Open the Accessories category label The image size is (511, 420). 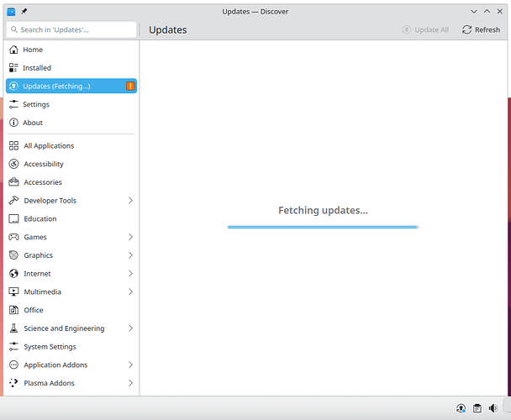coord(43,182)
